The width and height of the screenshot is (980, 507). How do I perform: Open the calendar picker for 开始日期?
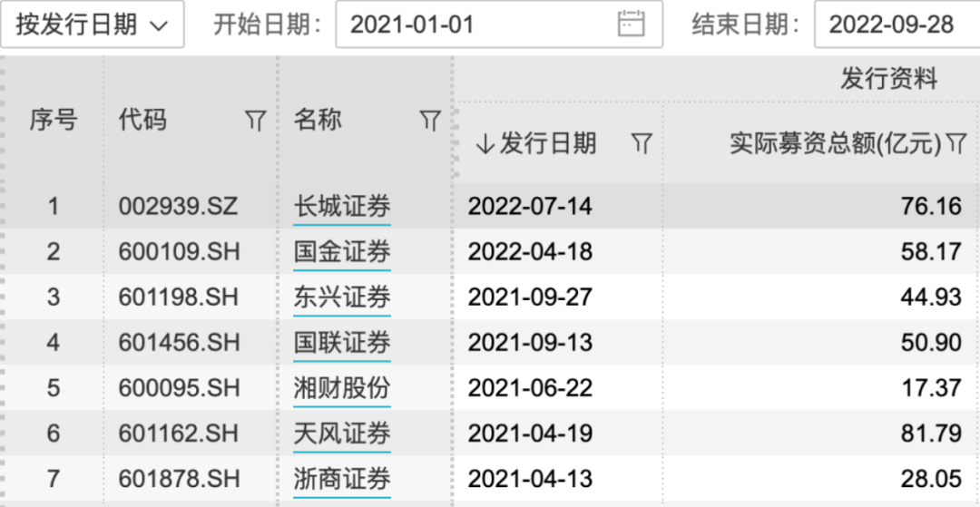click(631, 24)
